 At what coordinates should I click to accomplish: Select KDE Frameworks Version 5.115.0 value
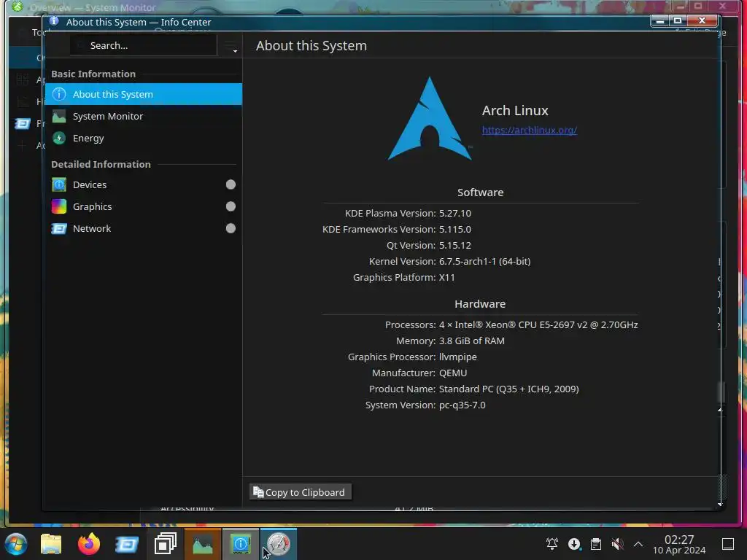point(455,230)
